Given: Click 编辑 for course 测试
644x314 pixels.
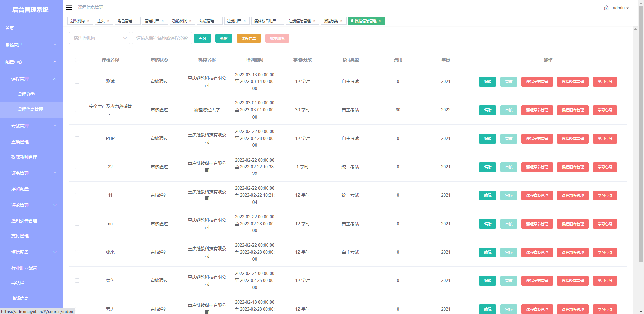Looking at the screenshot, I should point(488,82).
